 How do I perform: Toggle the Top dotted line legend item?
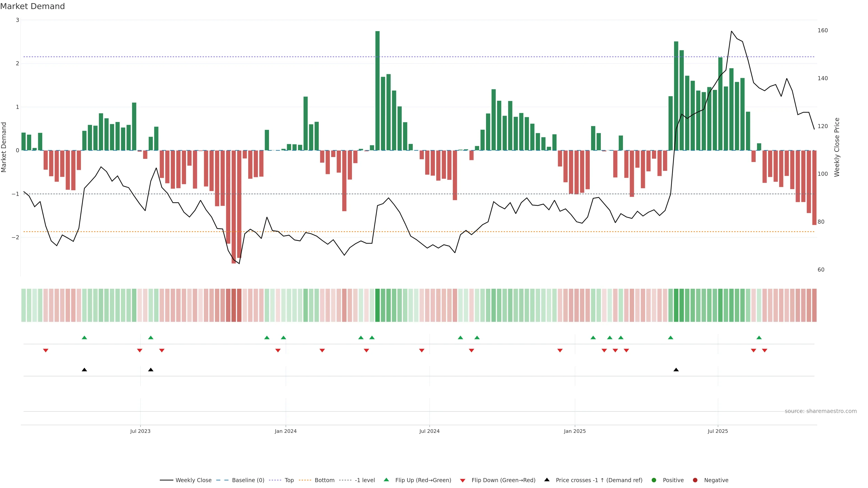pyautogui.click(x=289, y=480)
